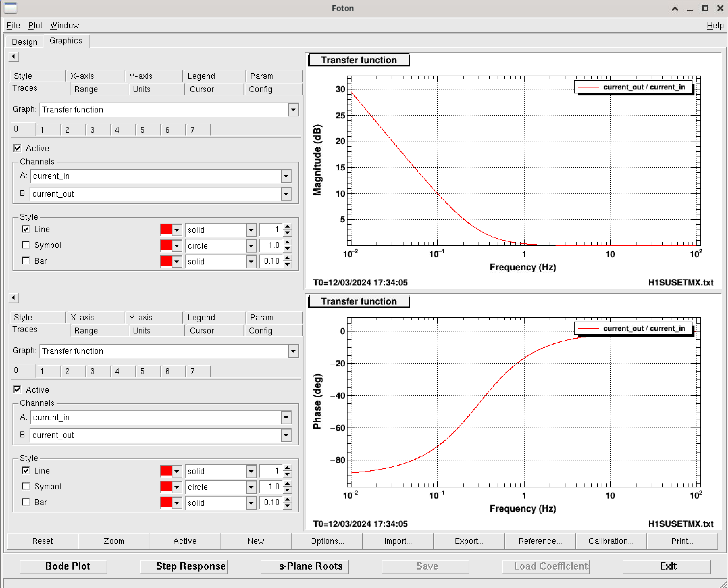Enable Bar checkbox in lower Style group
This screenshot has width=728, height=588.
(26, 502)
